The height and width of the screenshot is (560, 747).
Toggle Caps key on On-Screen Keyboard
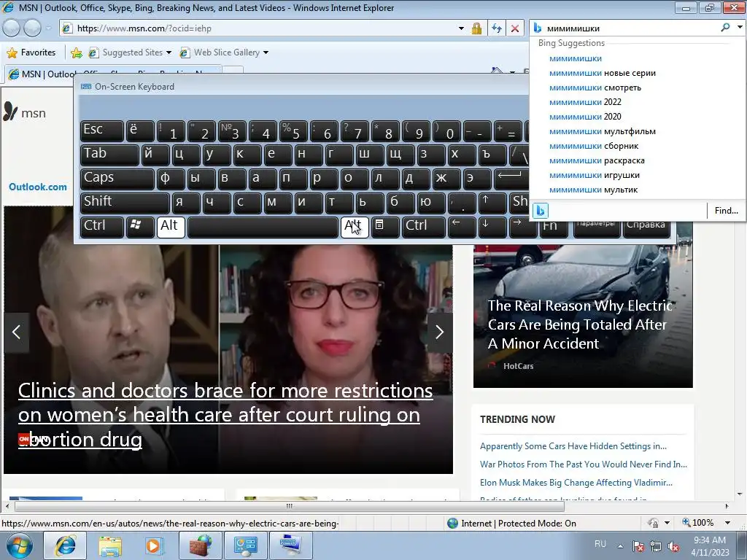(117, 179)
